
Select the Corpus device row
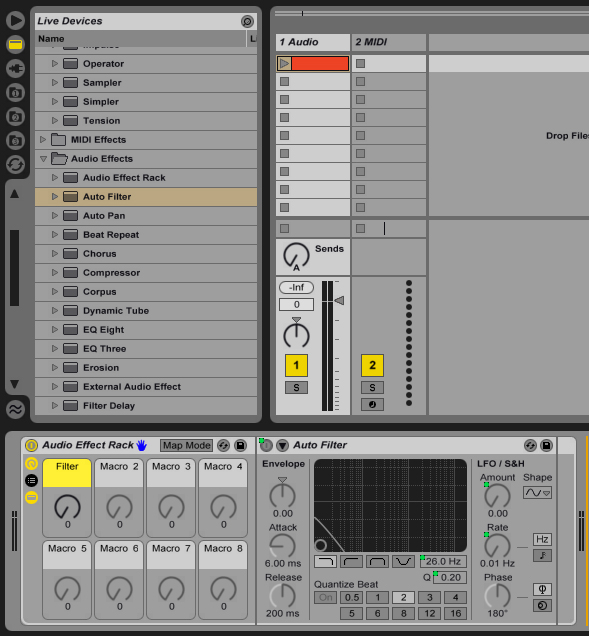tap(146, 292)
